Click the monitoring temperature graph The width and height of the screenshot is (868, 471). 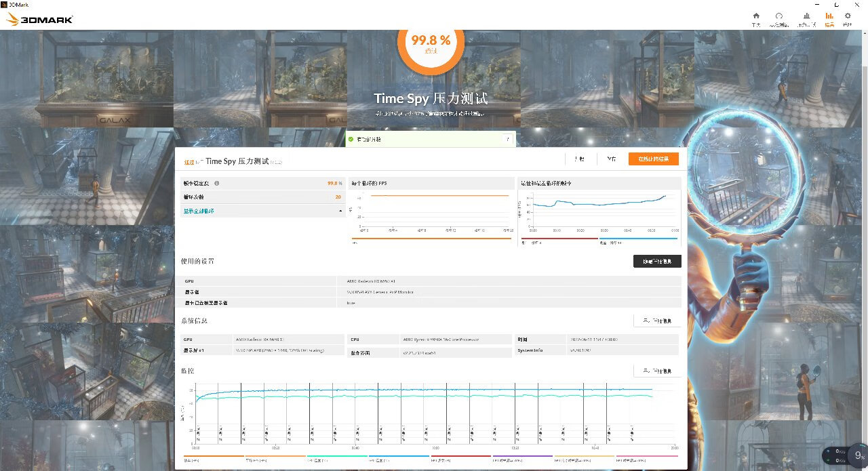431,415
